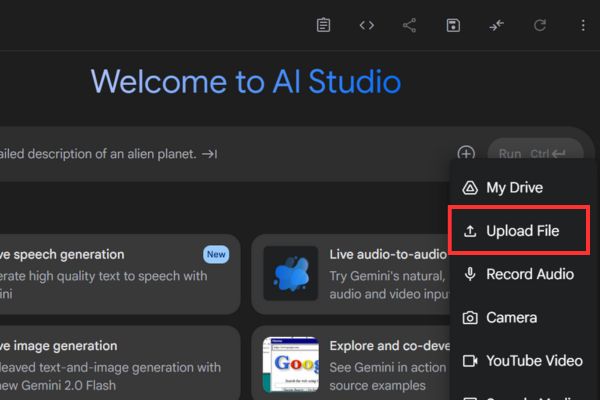Open the system instructions clipboard icon

coord(323,25)
